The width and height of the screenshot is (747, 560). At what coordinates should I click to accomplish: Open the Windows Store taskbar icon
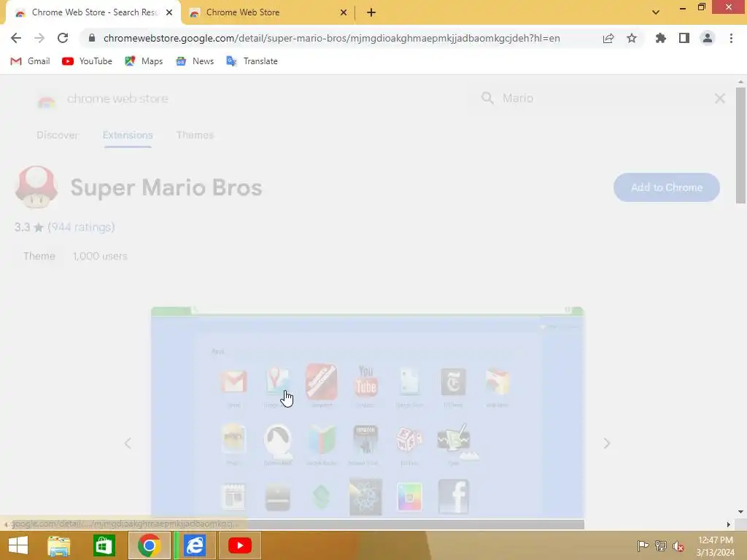tap(104, 545)
